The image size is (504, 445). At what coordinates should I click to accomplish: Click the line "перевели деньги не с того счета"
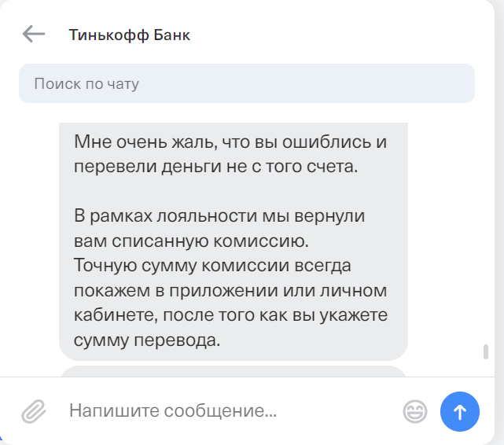click(x=216, y=167)
